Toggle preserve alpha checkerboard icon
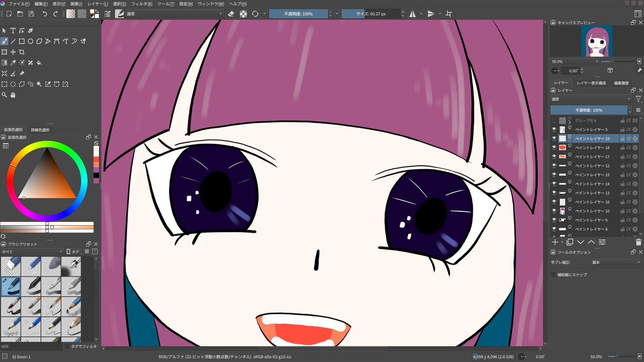This screenshot has width=644, height=362. [x=243, y=13]
